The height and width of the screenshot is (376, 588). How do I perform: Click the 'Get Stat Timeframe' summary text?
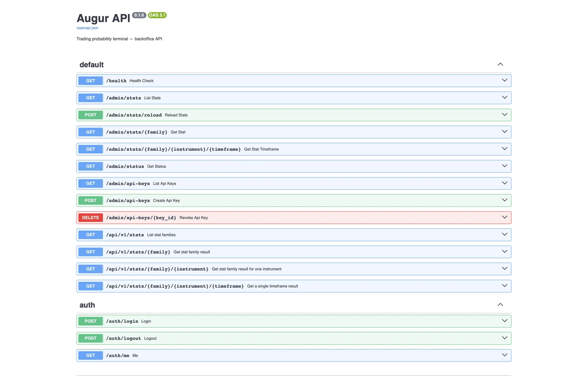[261, 149]
